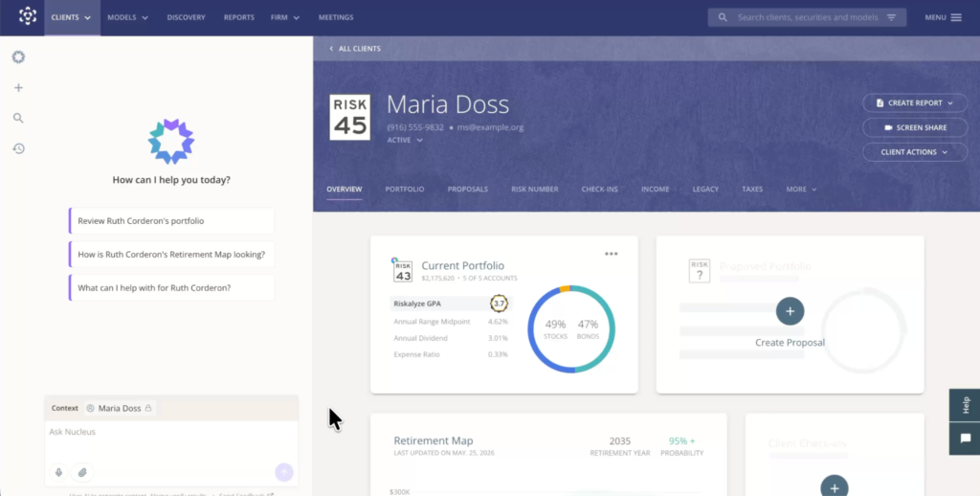Click the Maria Doss context chip
This screenshot has height=496, width=980.
click(120, 408)
